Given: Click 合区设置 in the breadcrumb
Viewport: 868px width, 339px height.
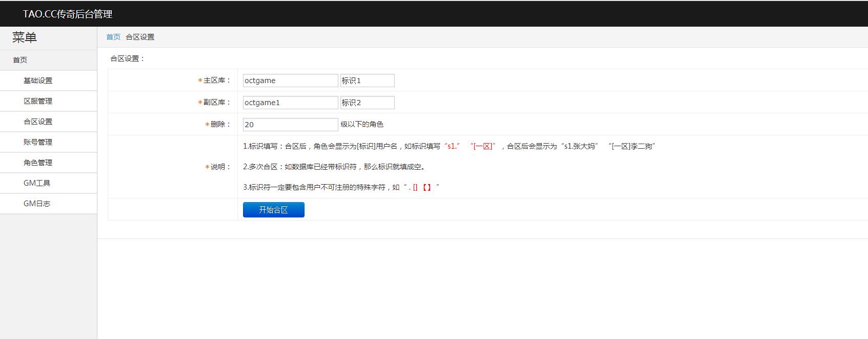Looking at the screenshot, I should (x=140, y=37).
